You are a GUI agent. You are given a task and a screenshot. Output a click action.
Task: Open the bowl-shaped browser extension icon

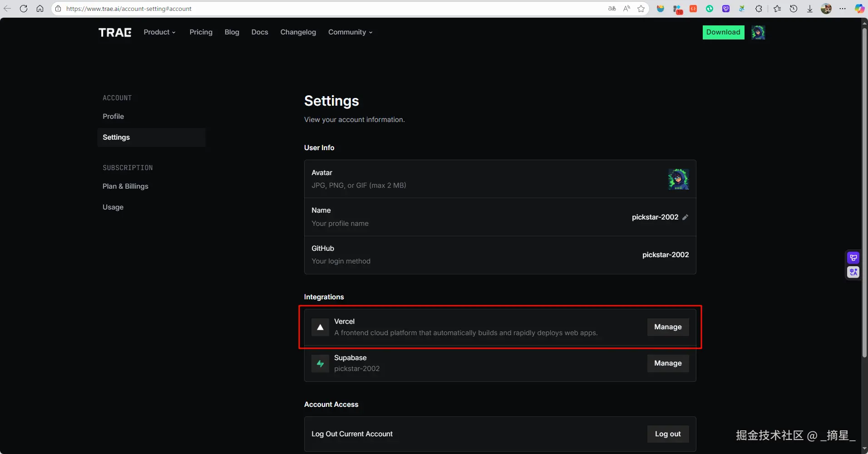point(661,9)
